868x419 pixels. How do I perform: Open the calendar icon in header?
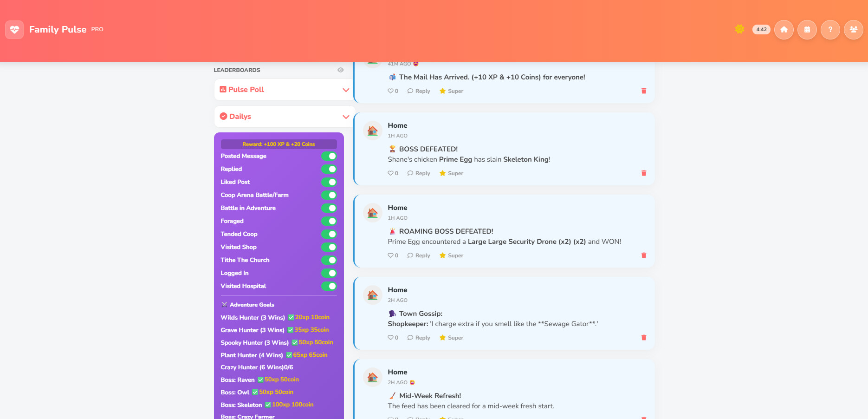[807, 30]
